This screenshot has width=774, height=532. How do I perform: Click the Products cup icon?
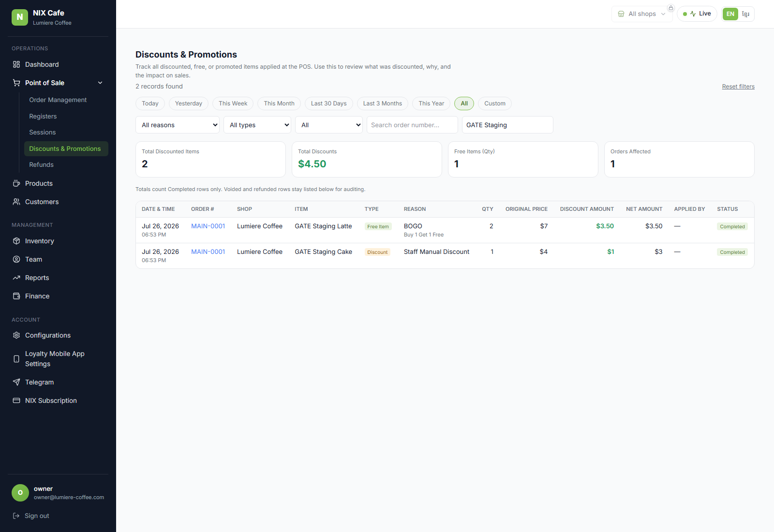16,183
